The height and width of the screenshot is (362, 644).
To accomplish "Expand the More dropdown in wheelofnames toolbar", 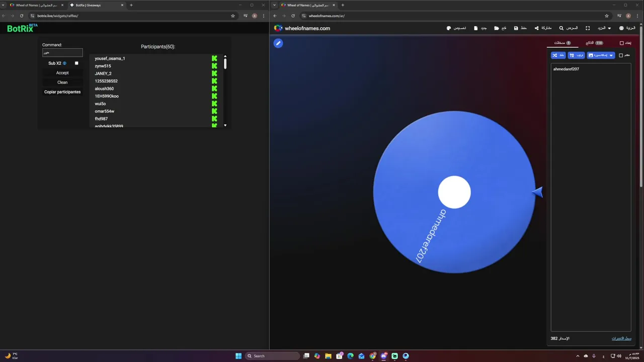I will point(604,28).
